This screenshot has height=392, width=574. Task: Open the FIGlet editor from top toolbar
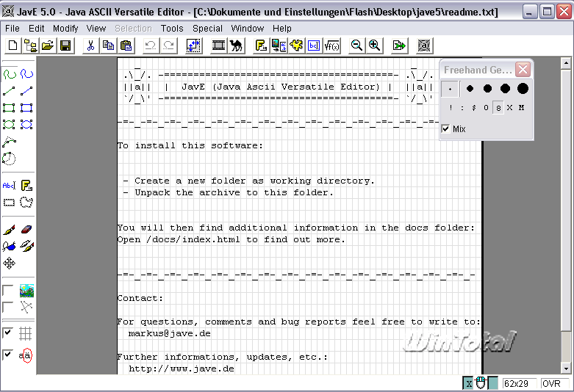click(x=261, y=46)
